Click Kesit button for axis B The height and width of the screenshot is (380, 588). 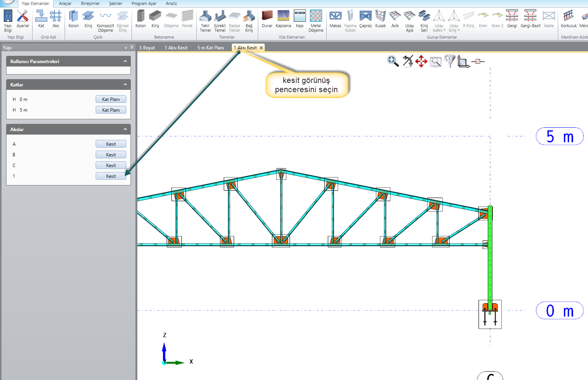pos(111,155)
